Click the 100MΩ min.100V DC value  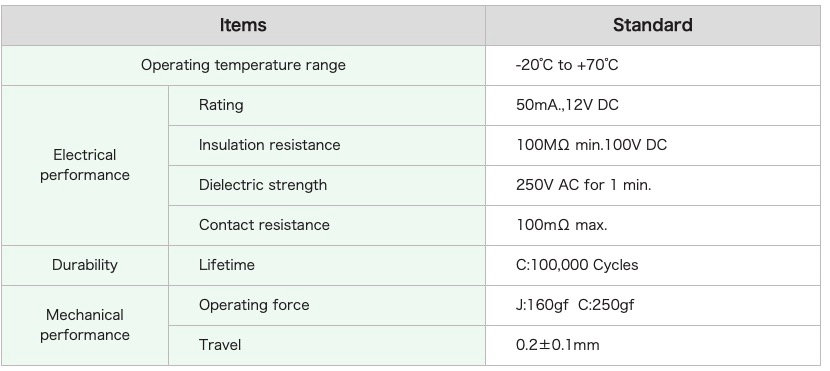coord(591,145)
